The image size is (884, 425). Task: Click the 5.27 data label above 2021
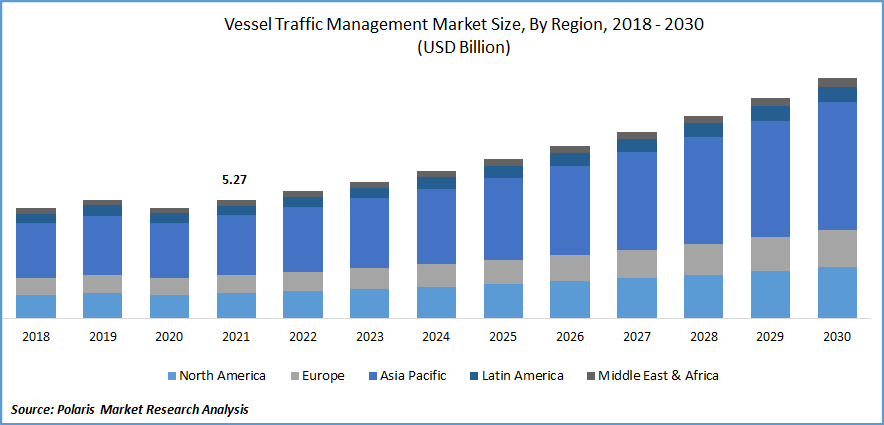tap(236, 180)
